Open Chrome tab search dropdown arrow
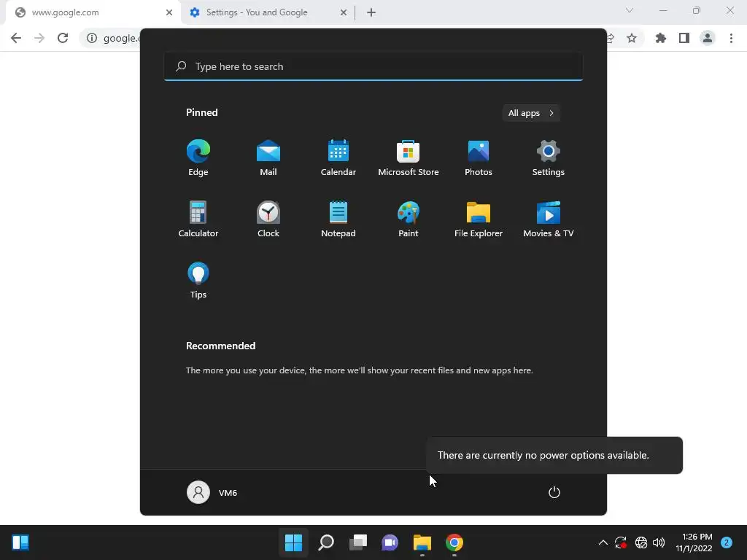 tap(630, 10)
